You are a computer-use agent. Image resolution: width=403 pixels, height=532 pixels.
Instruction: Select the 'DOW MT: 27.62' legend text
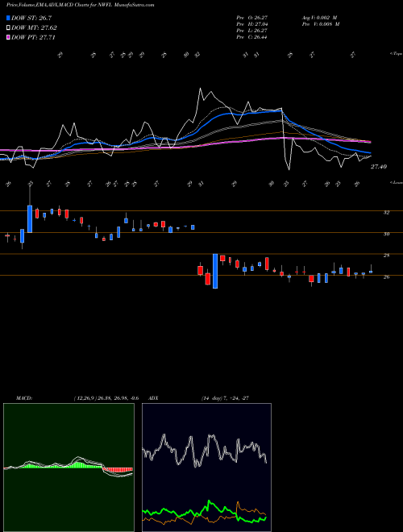point(34,28)
